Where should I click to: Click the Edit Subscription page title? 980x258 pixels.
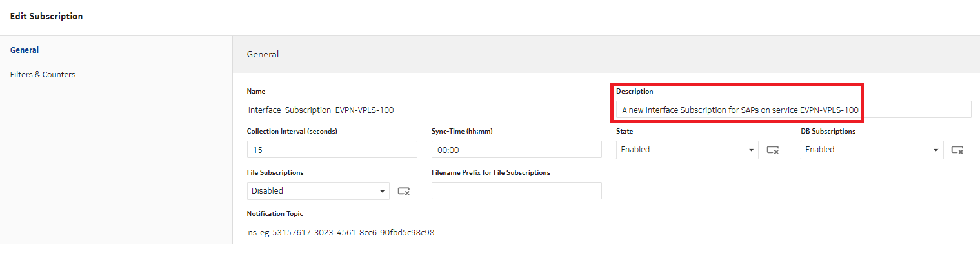(x=46, y=16)
